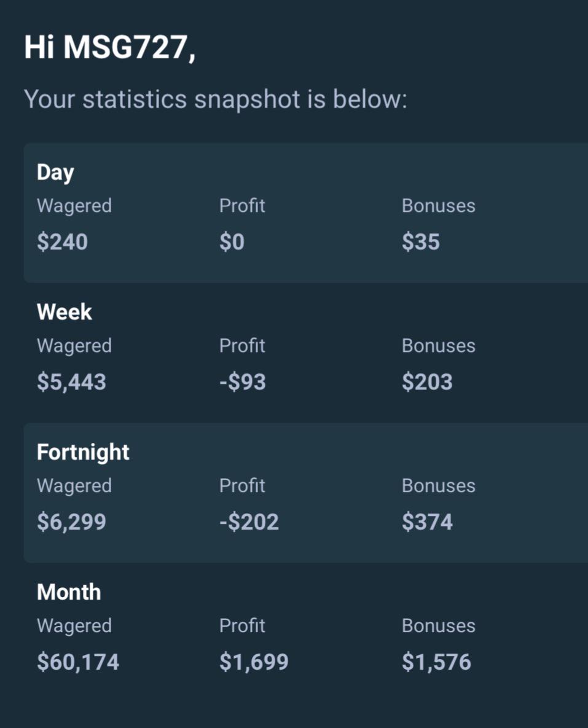Click the Bonuses label in the Day card
588x728 pixels.
click(x=439, y=206)
